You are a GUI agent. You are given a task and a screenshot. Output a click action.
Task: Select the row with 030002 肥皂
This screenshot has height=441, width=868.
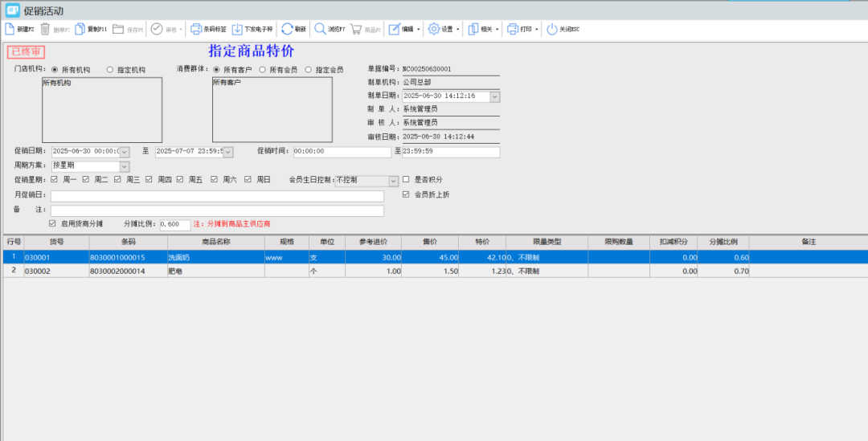click(x=434, y=272)
